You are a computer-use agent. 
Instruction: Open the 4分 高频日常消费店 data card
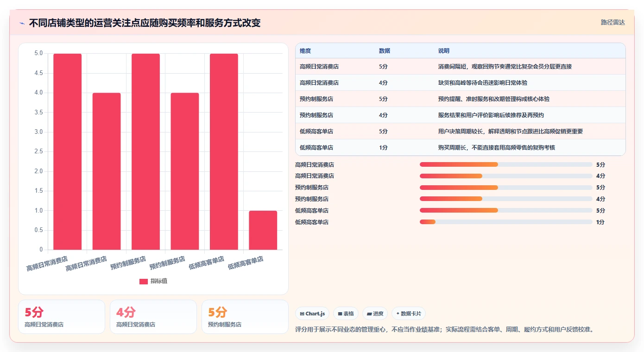[x=153, y=317]
